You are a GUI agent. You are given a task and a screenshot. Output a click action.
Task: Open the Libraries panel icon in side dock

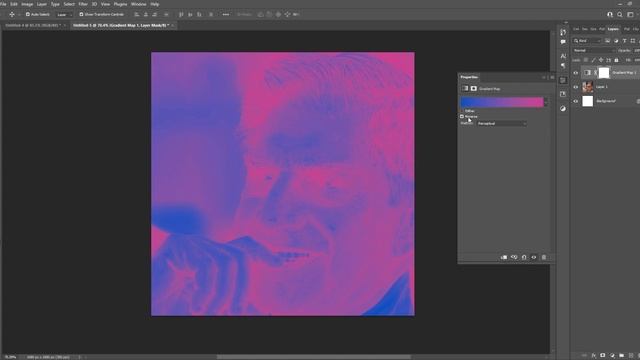(563, 94)
